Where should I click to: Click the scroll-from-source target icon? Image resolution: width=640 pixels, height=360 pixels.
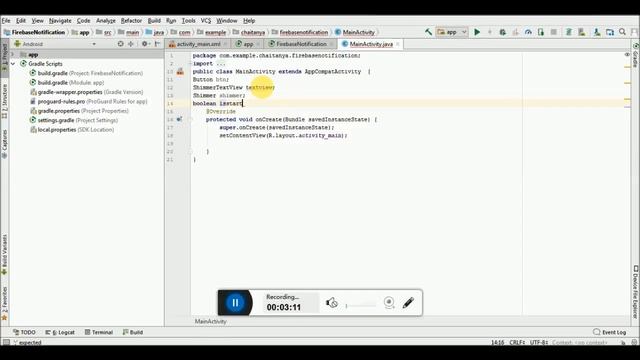tap(120, 44)
